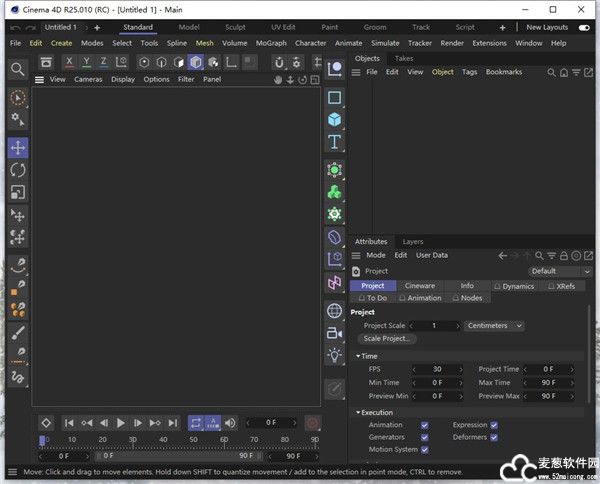The width and height of the screenshot is (600, 484).
Task: Switch to the Cineware tab
Action: [x=420, y=286]
